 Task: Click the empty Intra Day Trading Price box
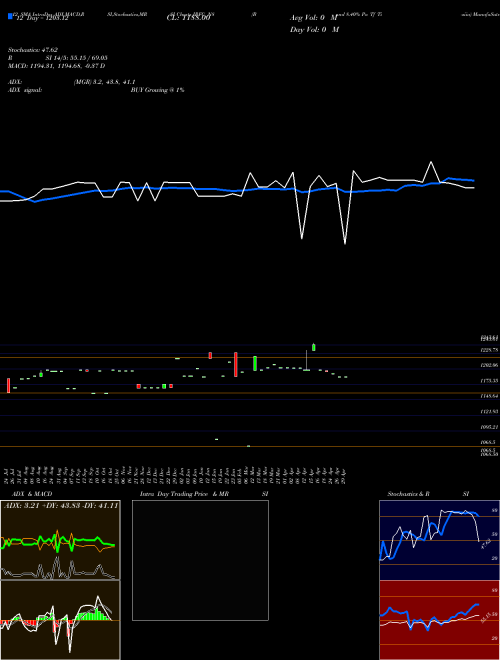tap(200, 560)
